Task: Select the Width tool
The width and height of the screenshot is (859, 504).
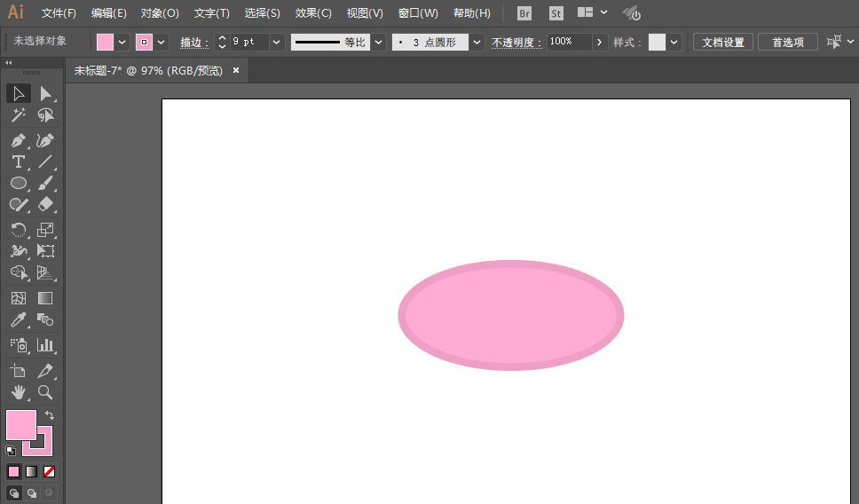Action: (18, 251)
